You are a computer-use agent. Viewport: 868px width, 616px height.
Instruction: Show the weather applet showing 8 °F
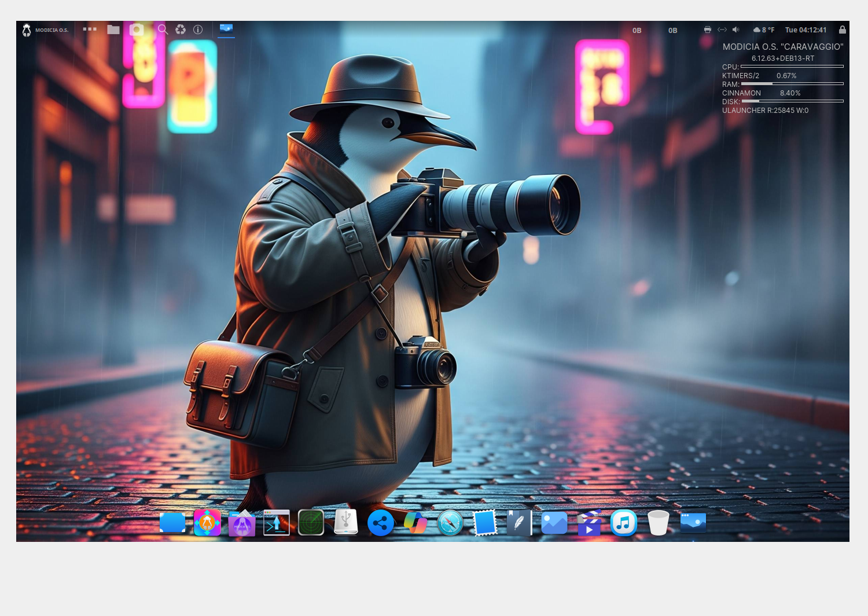(764, 30)
